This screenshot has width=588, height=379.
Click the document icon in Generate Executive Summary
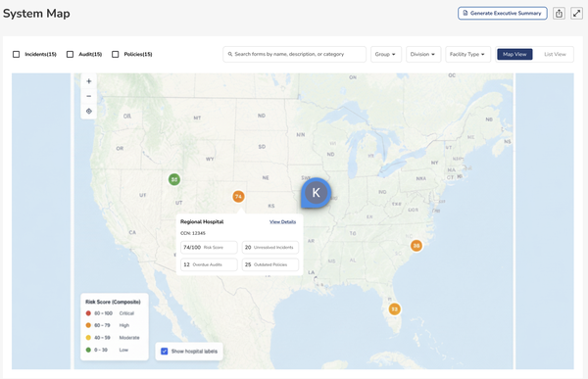pyautogui.click(x=465, y=13)
